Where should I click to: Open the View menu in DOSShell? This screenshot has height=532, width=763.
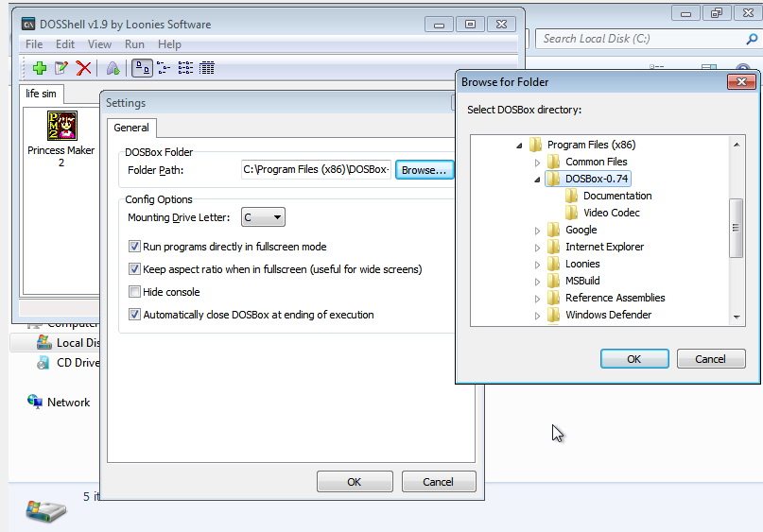pyautogui.click(x=100, y=44)
